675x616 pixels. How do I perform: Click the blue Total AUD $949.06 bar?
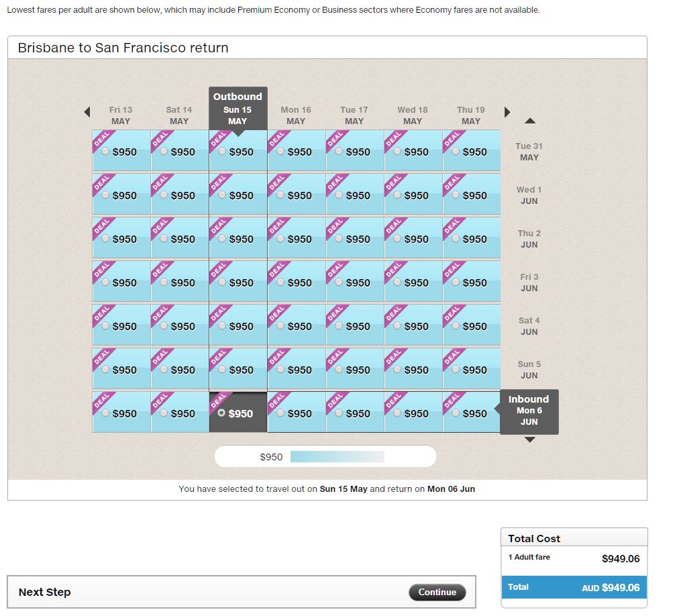(x=574, y=587)
